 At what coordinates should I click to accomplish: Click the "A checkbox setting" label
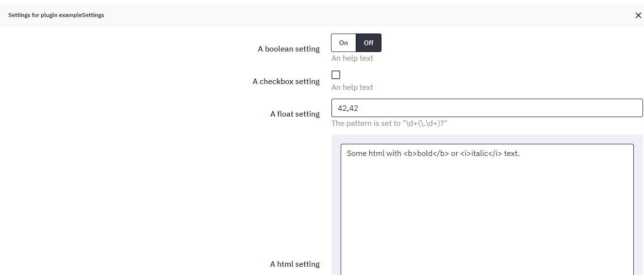point(286,82)
